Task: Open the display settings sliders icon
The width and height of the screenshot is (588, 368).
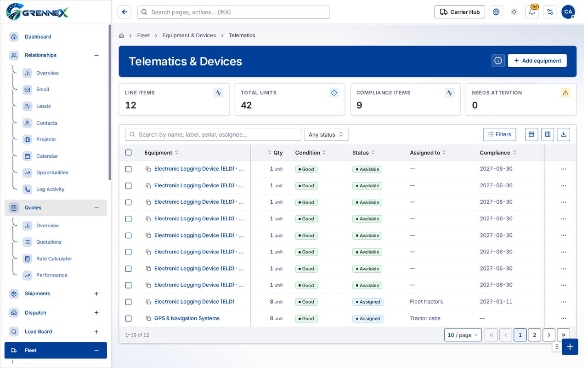Action: coord(550,12)
